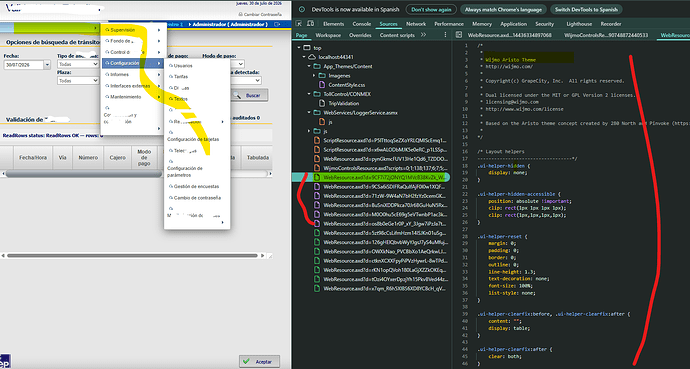This screenshot has width=690, height=369.
Task: Select the highlighted WebResource.axd?d=9CF7i72j file
Action: pos(371,177)
